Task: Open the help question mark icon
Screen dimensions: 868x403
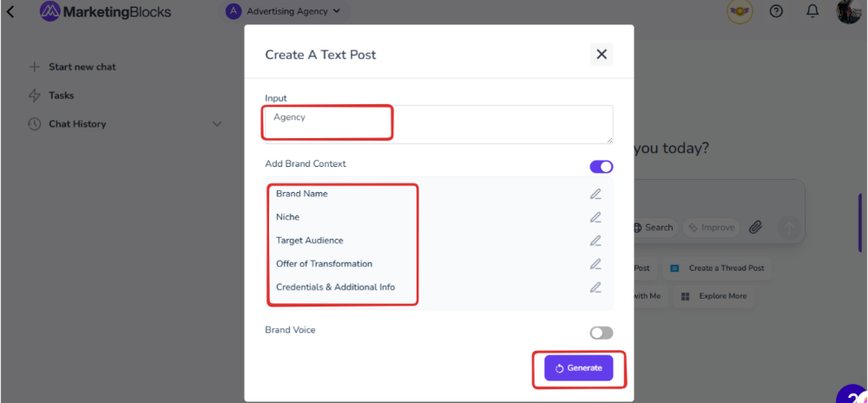Action: pos(776,11)
